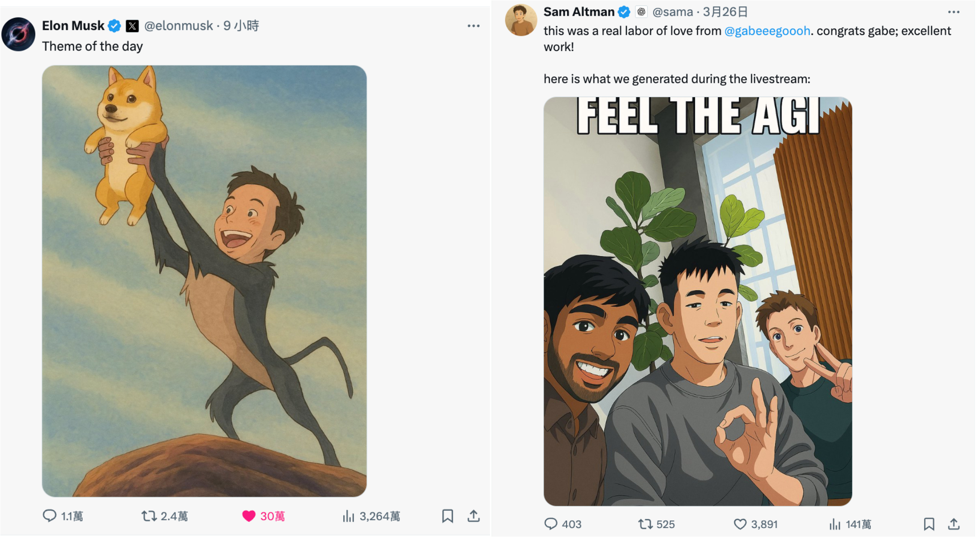View analytics of Sam Altman's tweet
This screenshot has width=980, height=537.
pyautogui.click(x=835, y=524)
